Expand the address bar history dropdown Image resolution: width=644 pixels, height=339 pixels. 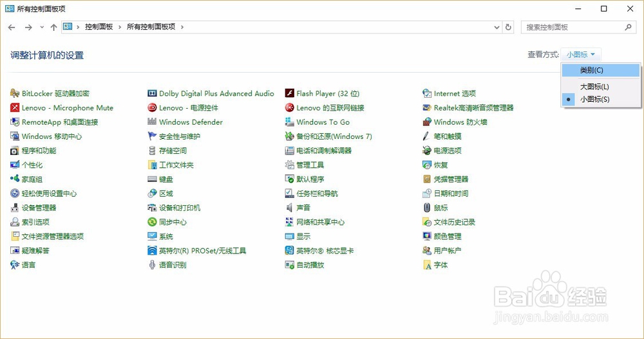(x=497, y=28)
